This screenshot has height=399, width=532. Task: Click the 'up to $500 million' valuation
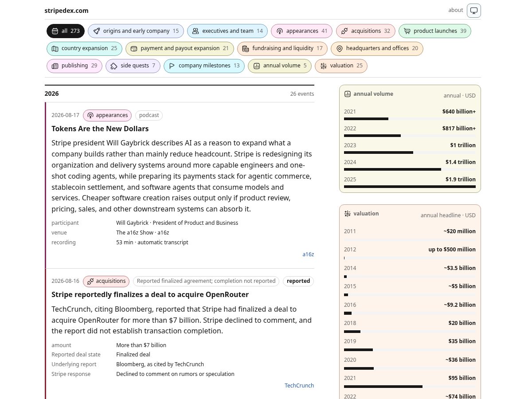coord(452,250)
